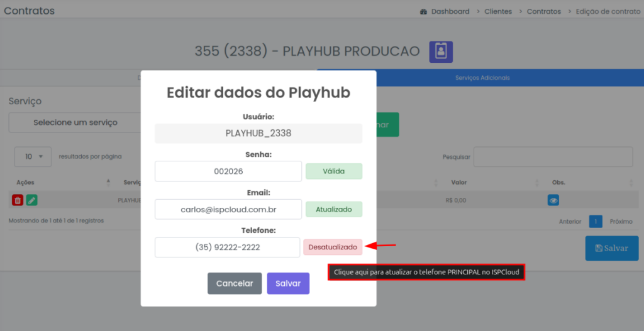Click the 'Mostrando de 1 até 1 de 1 registros' text

[56, 220]
